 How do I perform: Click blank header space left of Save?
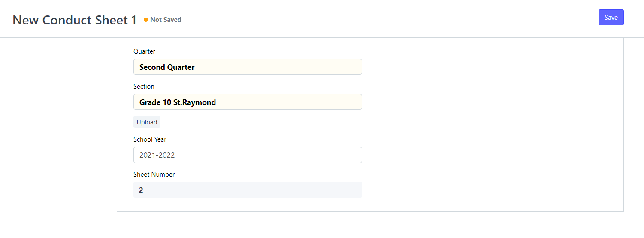pos(386,19)
